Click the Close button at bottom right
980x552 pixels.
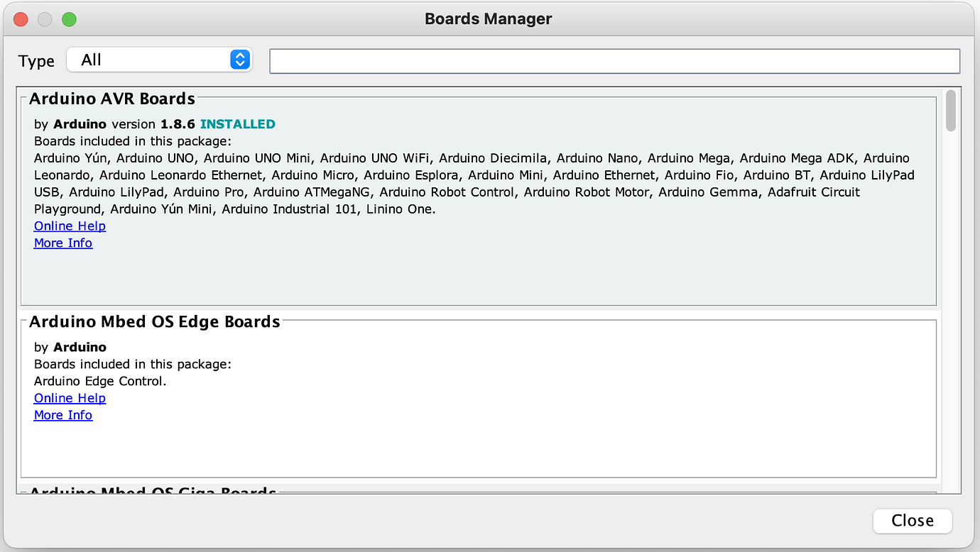(913, 521)
